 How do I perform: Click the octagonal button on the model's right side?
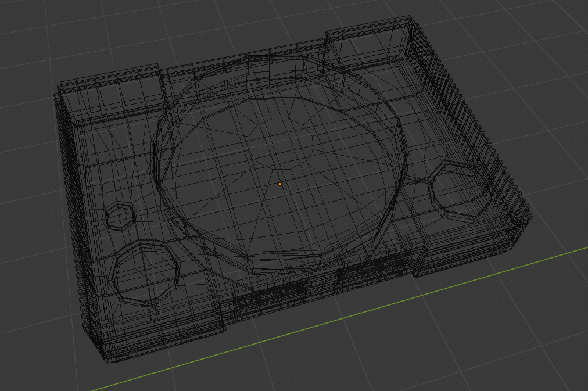tap(460, 191)
